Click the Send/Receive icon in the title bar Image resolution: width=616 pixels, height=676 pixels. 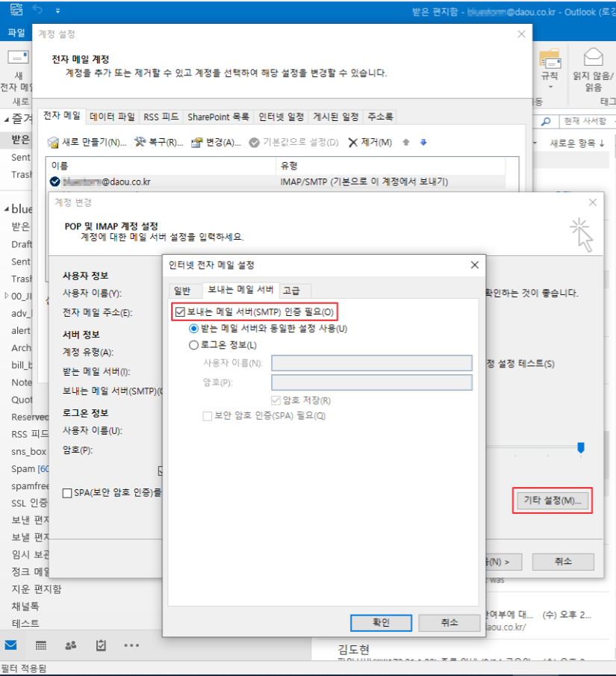pyautogui.click(x=16, y=10)
